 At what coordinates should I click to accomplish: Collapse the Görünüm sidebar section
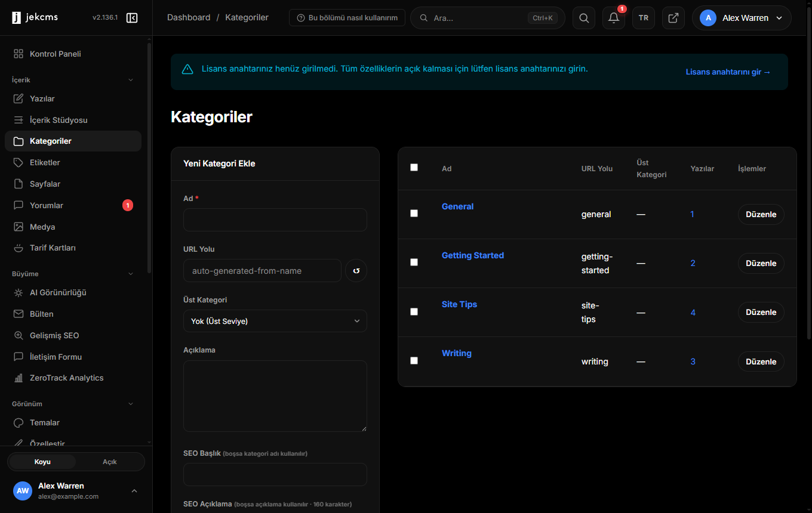pos(131,404)
